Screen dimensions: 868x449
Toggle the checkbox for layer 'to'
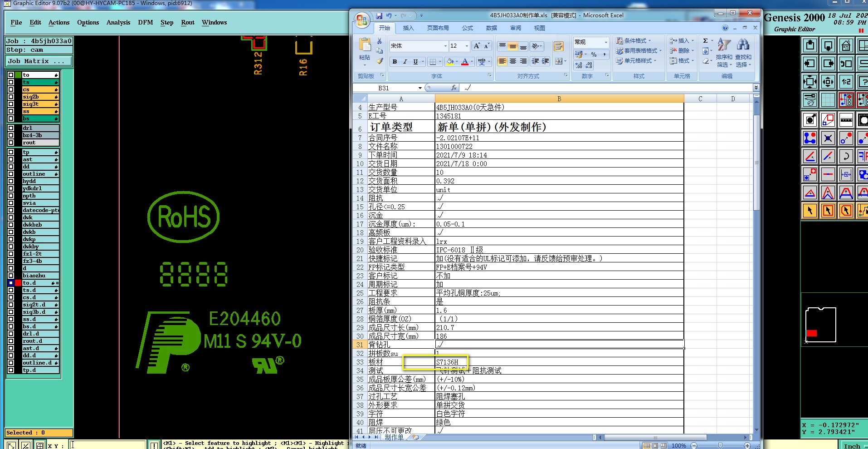pyautogui.click(x=11, y=75)
